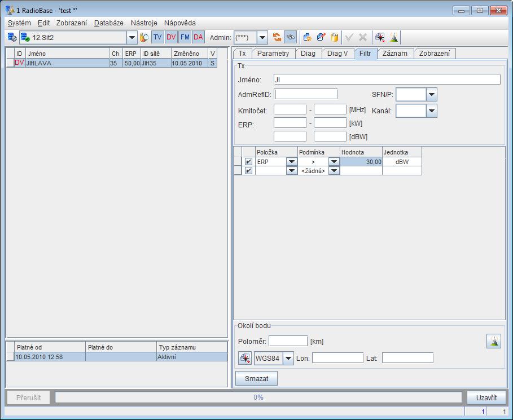Toggle the TV filter button
513x420 pixels.
click(157, 37)
